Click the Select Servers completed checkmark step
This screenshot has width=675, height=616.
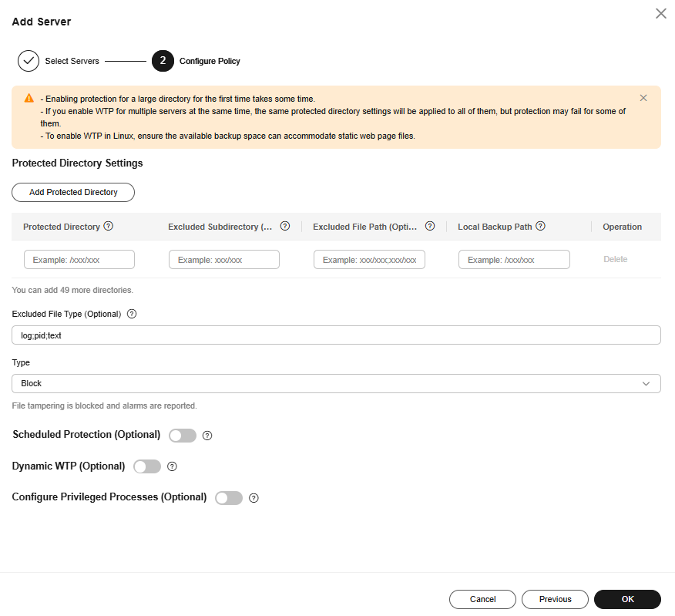point(29,61)
